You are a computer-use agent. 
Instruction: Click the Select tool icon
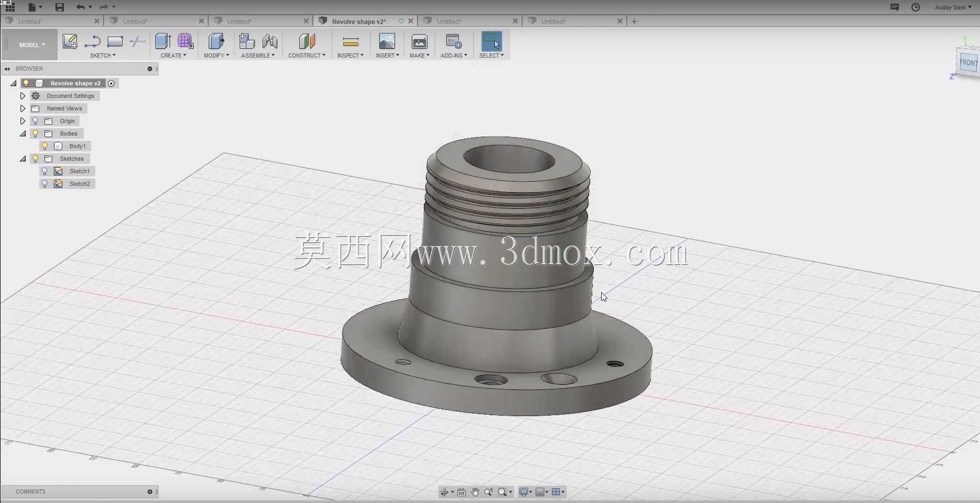coord(491,41)
